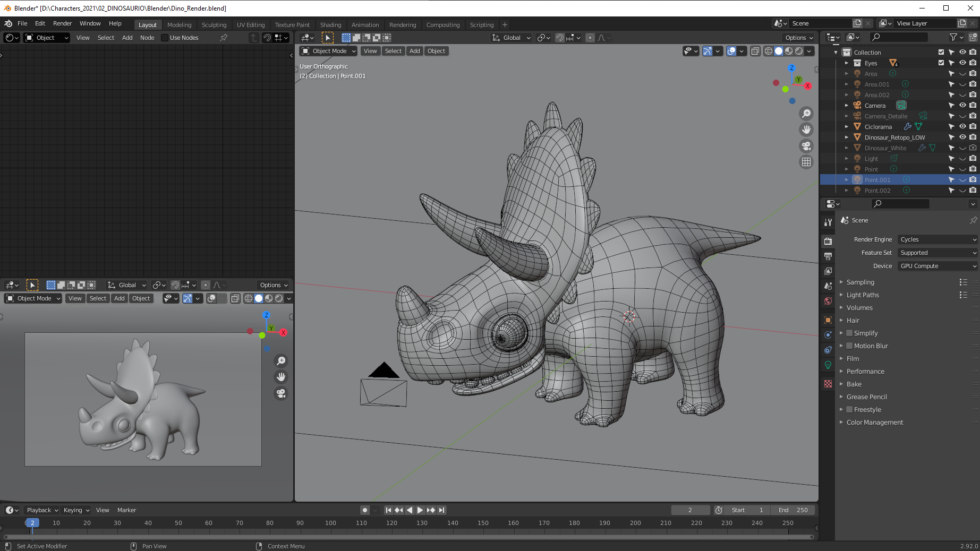Toggle camera view icon in main viewport
The height and width of the screenshot is (551, 980).
pyautogui.click(x=806, y=146)
